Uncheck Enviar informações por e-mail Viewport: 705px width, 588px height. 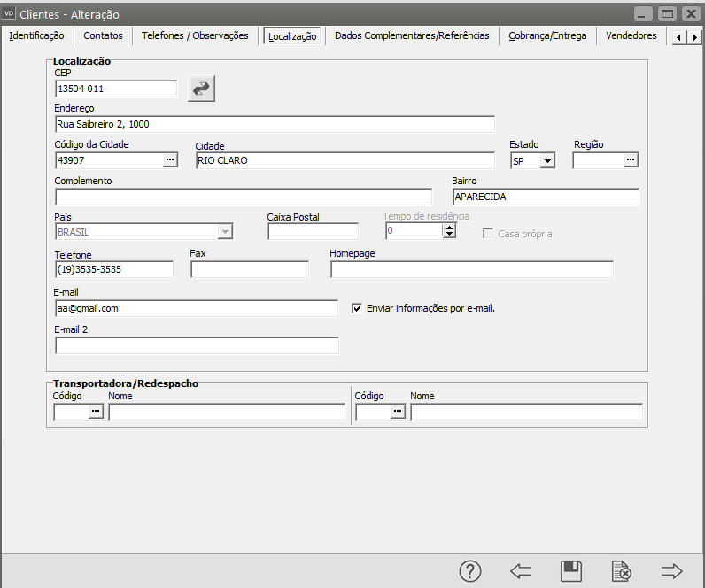point(357,308)
